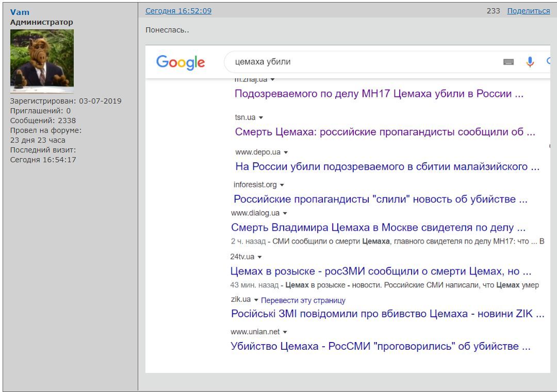Expand www.depo.ua result dropdown arrow
This screenshot has width=557, height=392.
[286, 152]
